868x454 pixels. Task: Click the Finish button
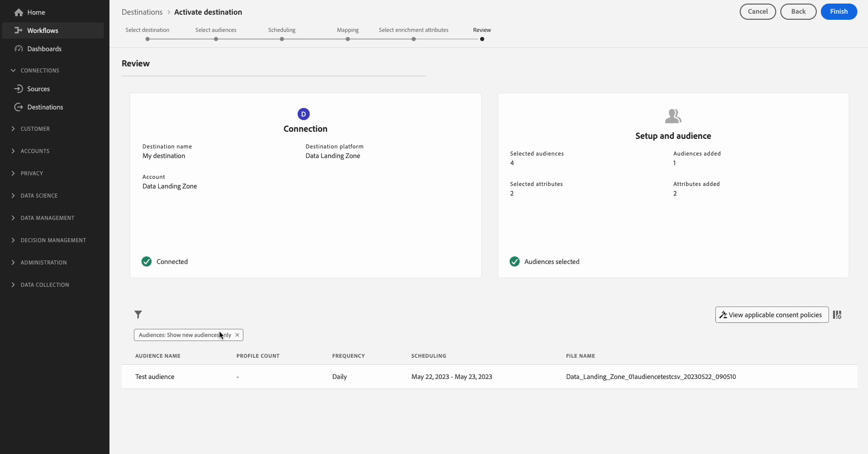(839, 12)
